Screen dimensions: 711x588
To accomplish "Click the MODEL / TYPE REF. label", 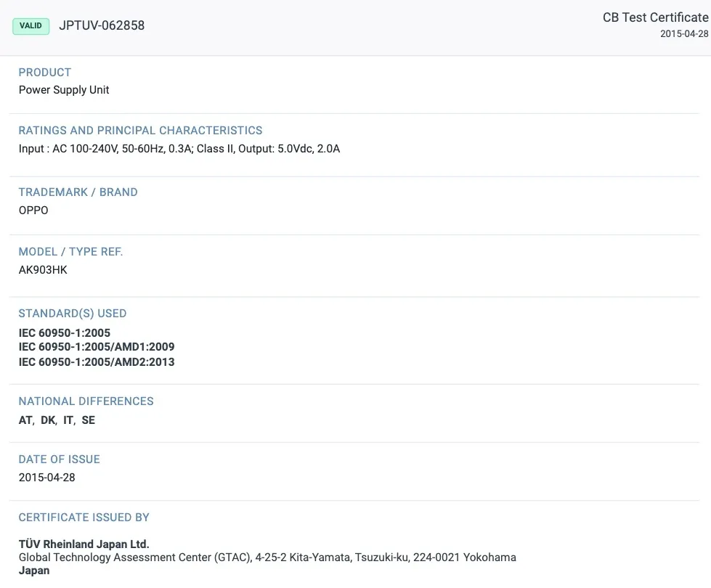I will (x=70, y=252).
